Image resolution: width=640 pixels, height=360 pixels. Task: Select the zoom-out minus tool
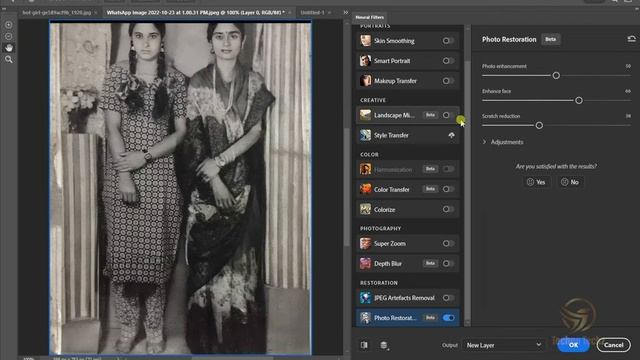click(x=9, y=36)
